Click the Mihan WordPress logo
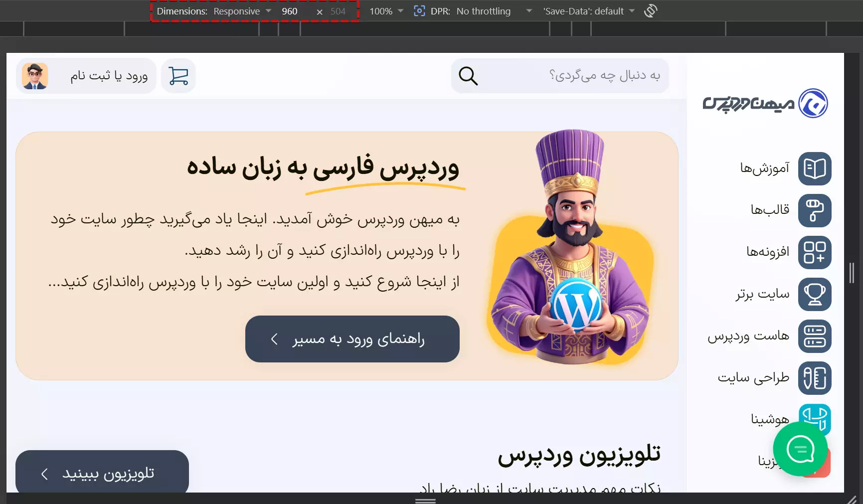The image size is (863, 504). tap(765, 103)
